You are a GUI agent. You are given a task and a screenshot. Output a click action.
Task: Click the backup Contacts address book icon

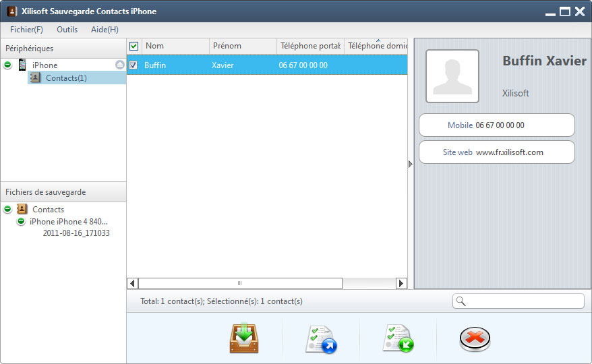pyautogui.click(x=22, y=209)
